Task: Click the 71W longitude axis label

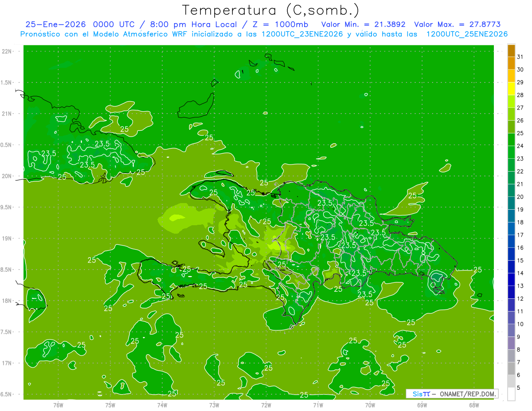Action: tap(318, 405)
